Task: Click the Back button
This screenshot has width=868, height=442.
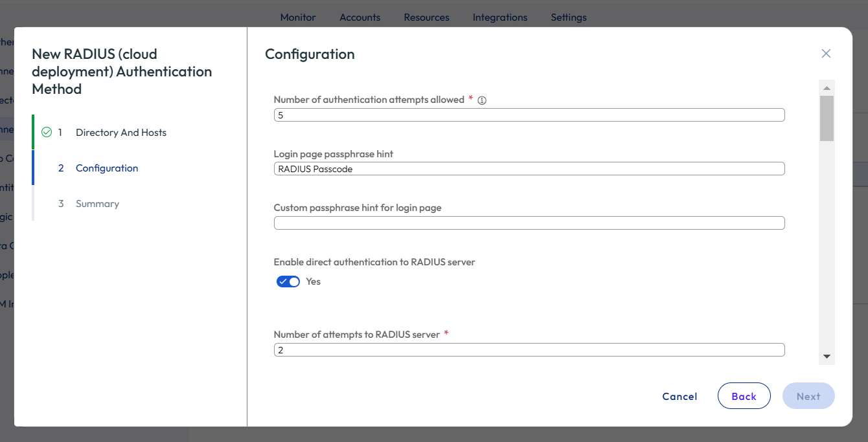Action: (744, 396)
